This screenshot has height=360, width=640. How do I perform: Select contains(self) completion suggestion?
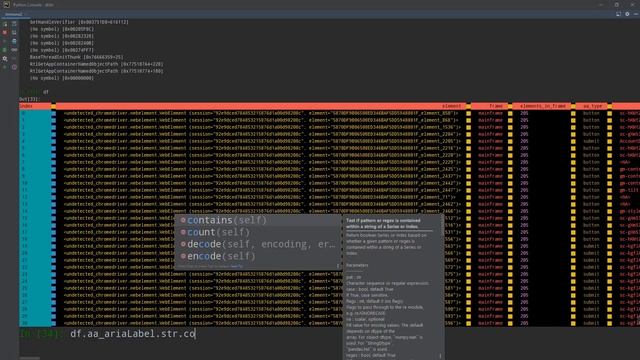tap(258, 220)
